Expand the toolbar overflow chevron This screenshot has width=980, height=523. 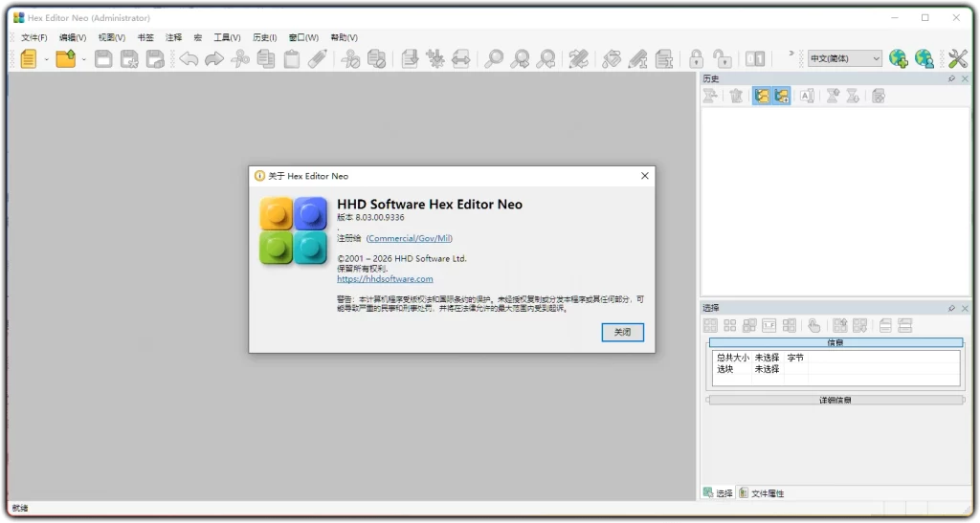(791, 54)
